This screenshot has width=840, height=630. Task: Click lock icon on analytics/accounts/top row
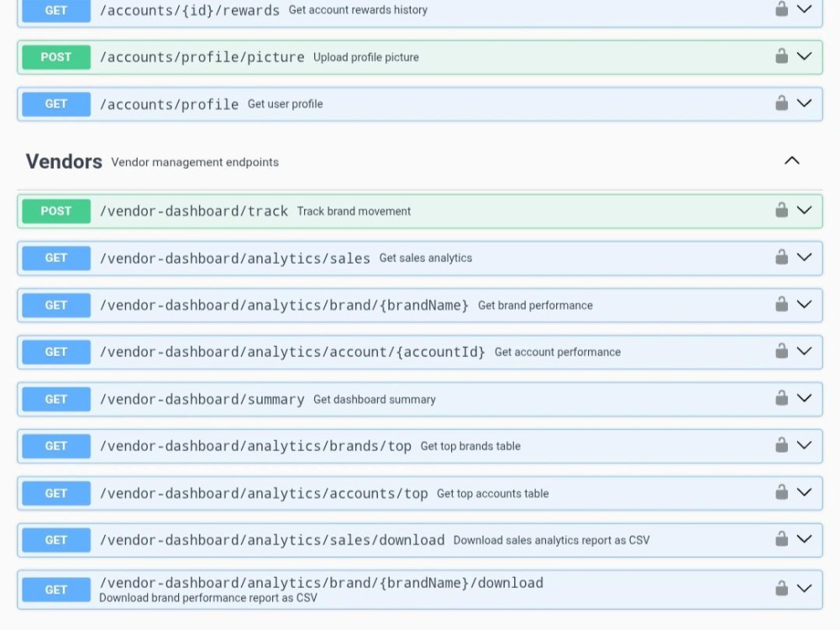point(781,492)
